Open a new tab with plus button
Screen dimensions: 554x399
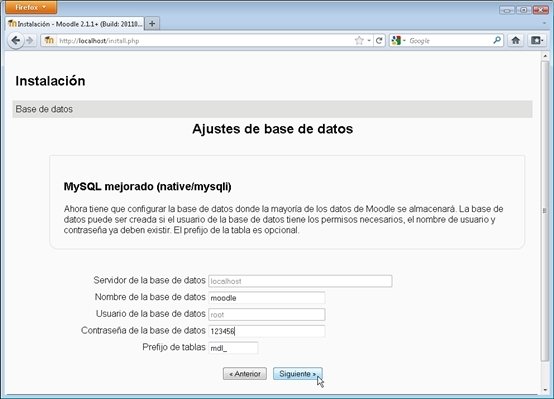(x=152, y=24)
